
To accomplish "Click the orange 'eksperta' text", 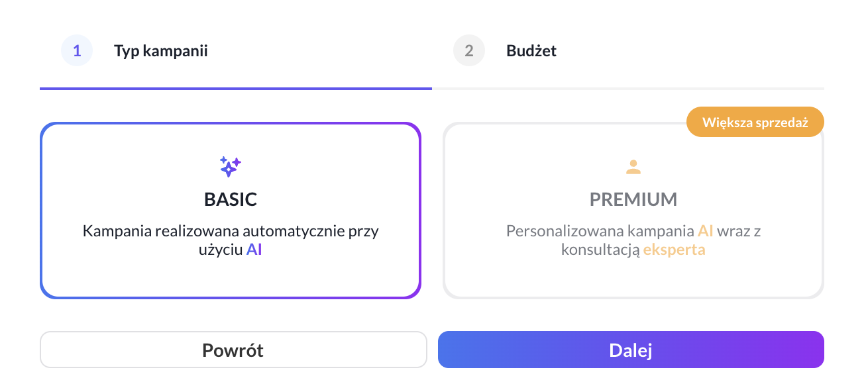I will [x=674, y=250].
